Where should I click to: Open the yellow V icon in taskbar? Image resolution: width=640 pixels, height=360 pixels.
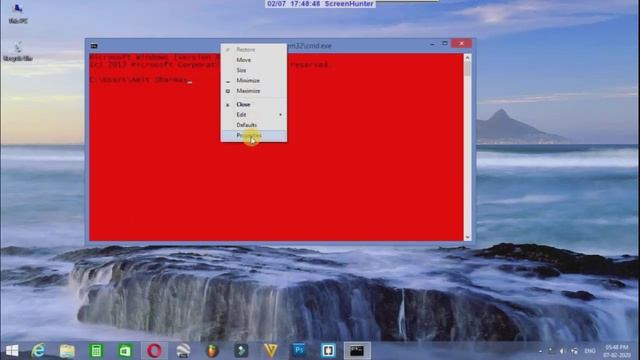point(270,351)
